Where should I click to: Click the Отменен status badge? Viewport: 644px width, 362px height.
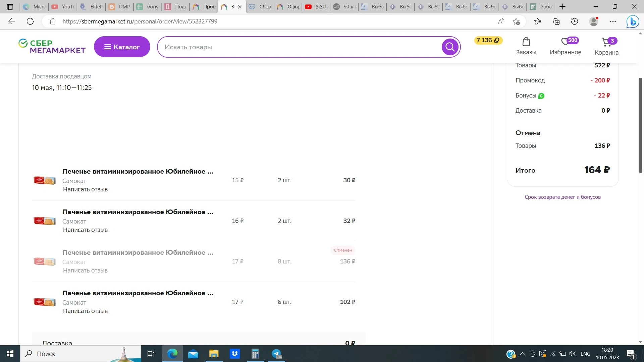point(343,250)
